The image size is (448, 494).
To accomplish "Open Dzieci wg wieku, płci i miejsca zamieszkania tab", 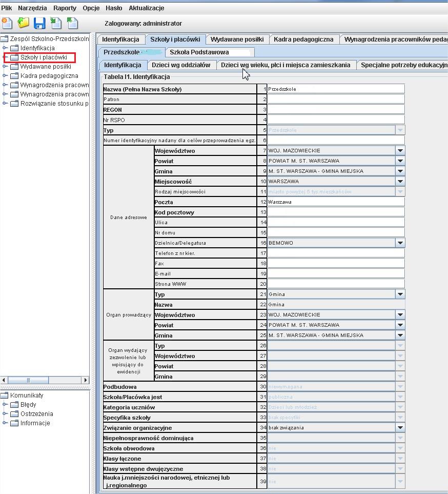I will (x=286, y=65).
